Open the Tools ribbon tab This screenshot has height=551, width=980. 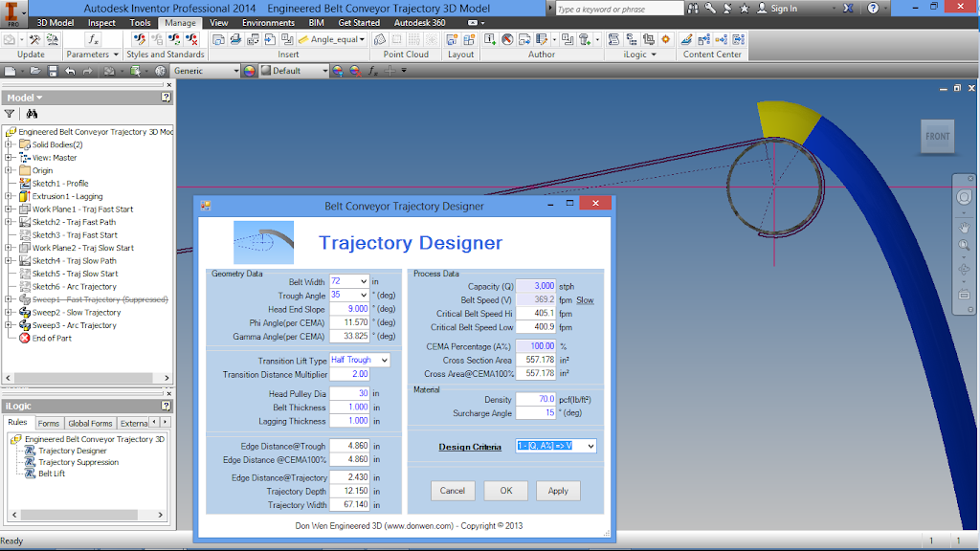pyautogui.click(x=140, y=23)
